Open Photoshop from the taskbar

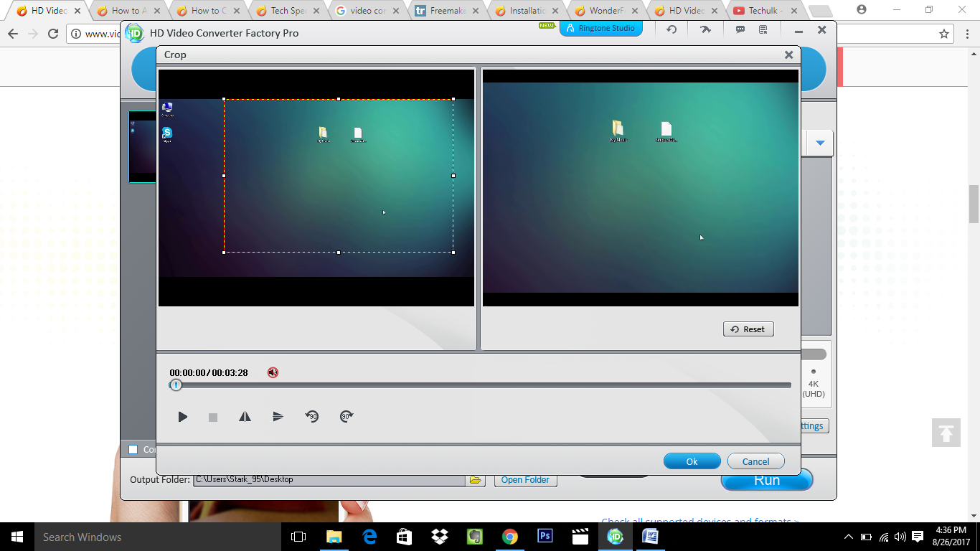pos(545,537)
